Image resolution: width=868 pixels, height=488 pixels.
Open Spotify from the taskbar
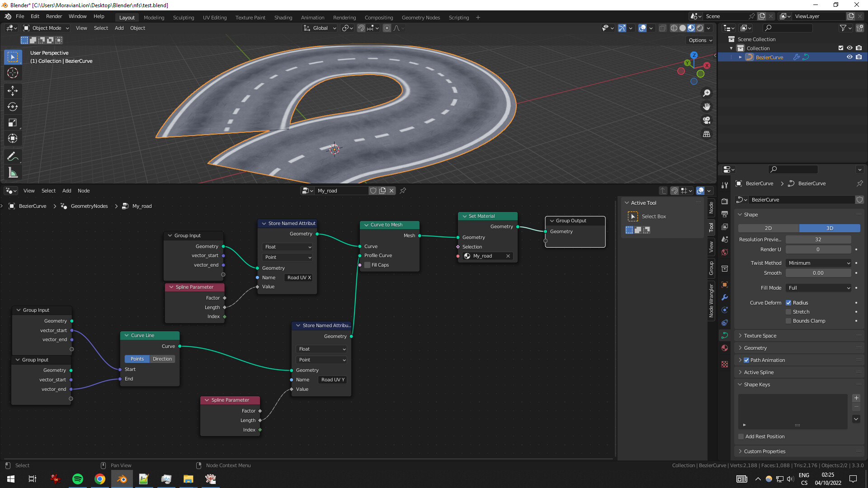tap(78, 479)
